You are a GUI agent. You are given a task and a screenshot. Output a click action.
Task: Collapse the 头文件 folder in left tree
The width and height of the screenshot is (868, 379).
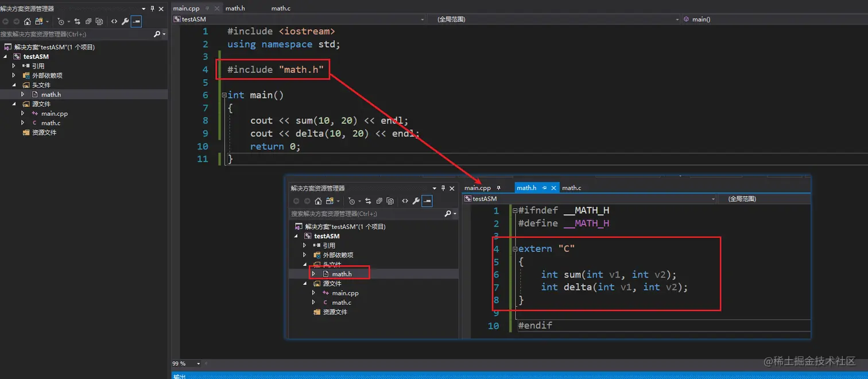pos(14,85)
